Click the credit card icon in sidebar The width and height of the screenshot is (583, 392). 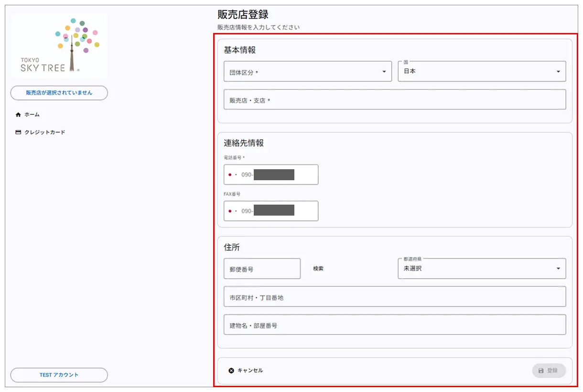[18, 132]
